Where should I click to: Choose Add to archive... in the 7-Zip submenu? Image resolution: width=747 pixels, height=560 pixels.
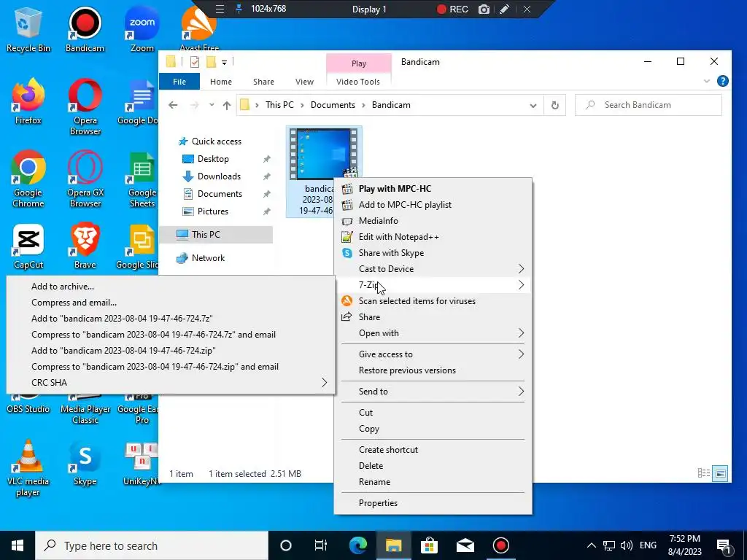(x=171, y=287)
